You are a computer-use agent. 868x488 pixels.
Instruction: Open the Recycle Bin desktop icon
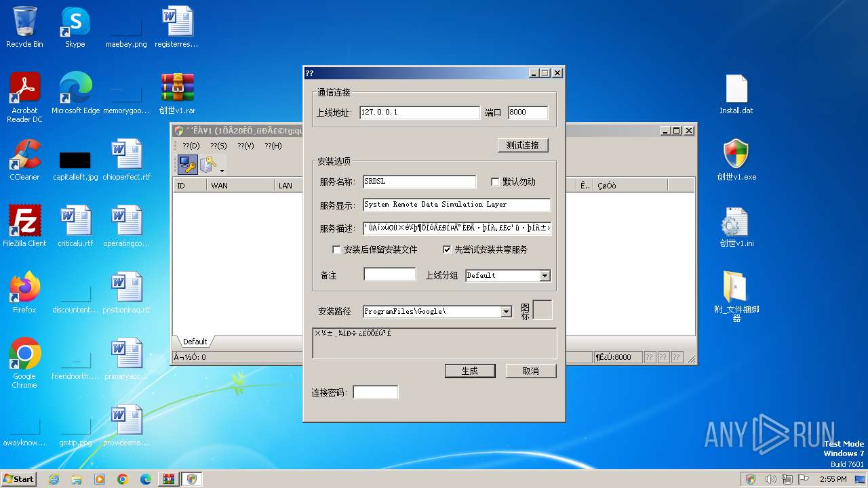[24, 28]
